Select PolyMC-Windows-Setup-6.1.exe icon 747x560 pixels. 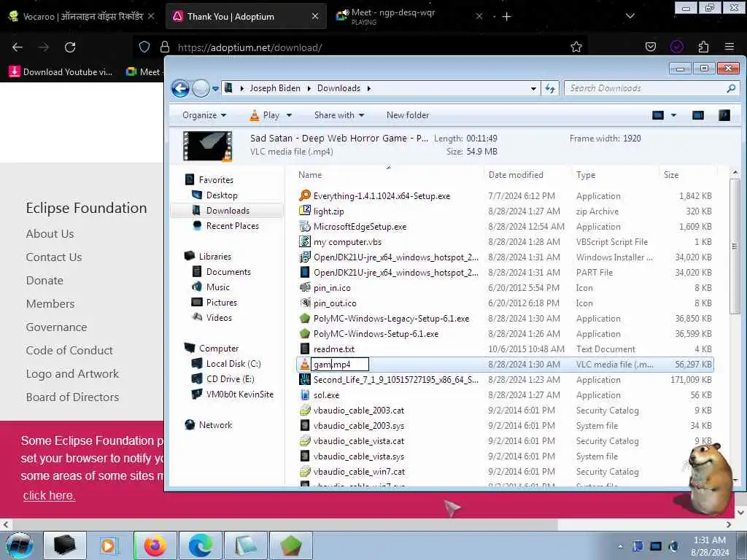[305, 334]
